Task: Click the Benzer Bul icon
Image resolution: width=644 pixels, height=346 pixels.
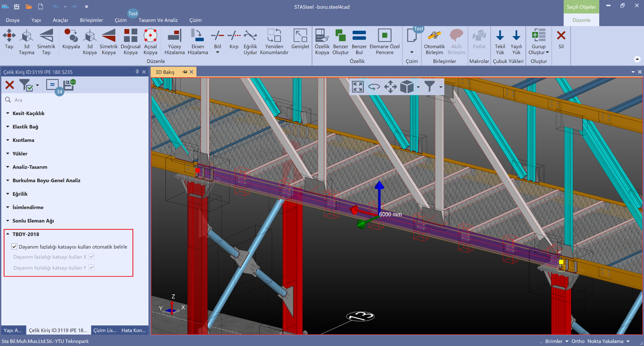Action: [x=359, y=36]
